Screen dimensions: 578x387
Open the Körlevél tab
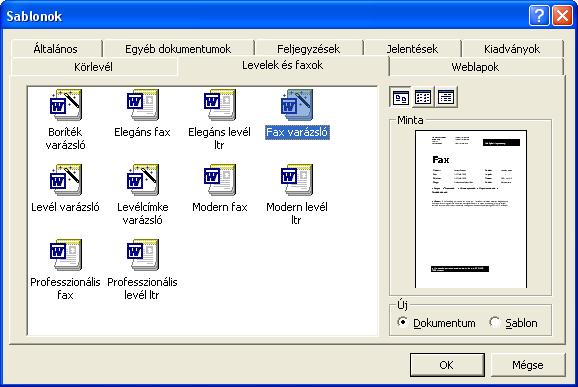point(94,67)
